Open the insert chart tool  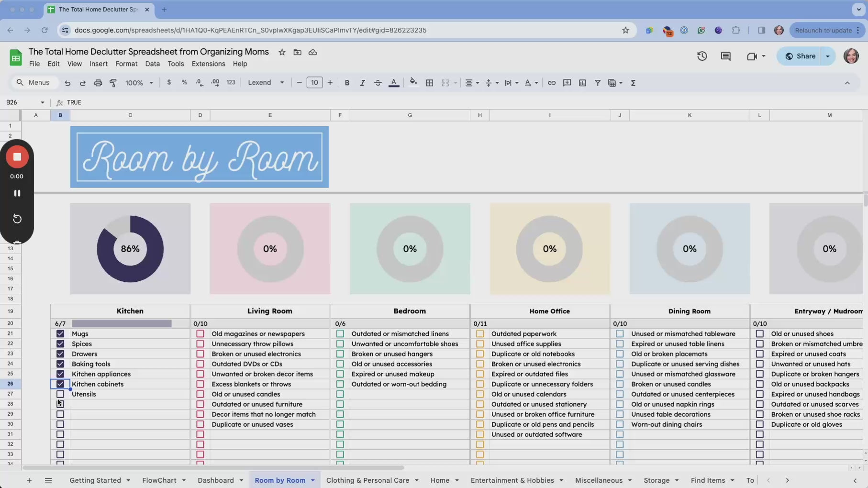582,83
